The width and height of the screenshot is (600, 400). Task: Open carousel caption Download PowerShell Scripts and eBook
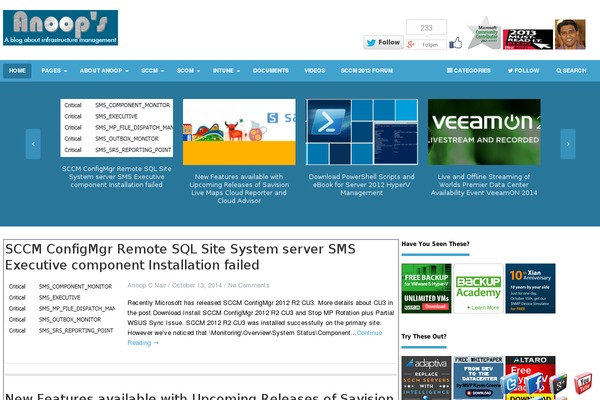click(362, 185)
